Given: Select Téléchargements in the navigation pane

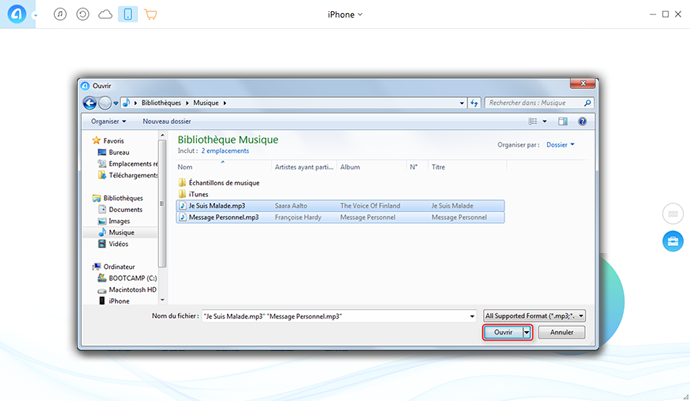Looking at the screenshot, I should tap(128, 175).
